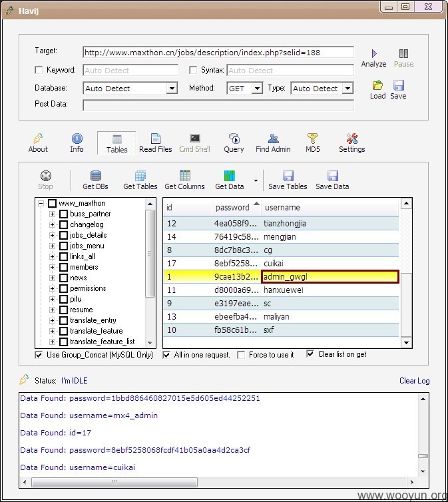Click the data grid scroll down arrow

[406, 343]
